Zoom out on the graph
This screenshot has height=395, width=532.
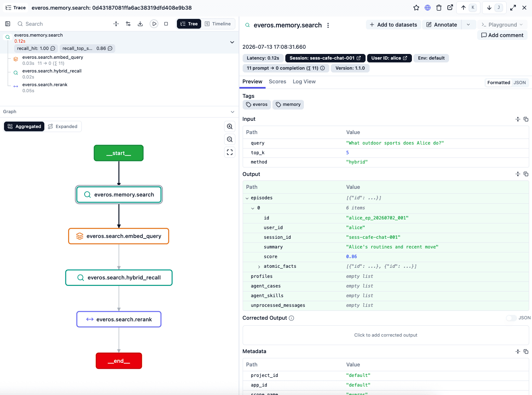[x=230, y=139]
